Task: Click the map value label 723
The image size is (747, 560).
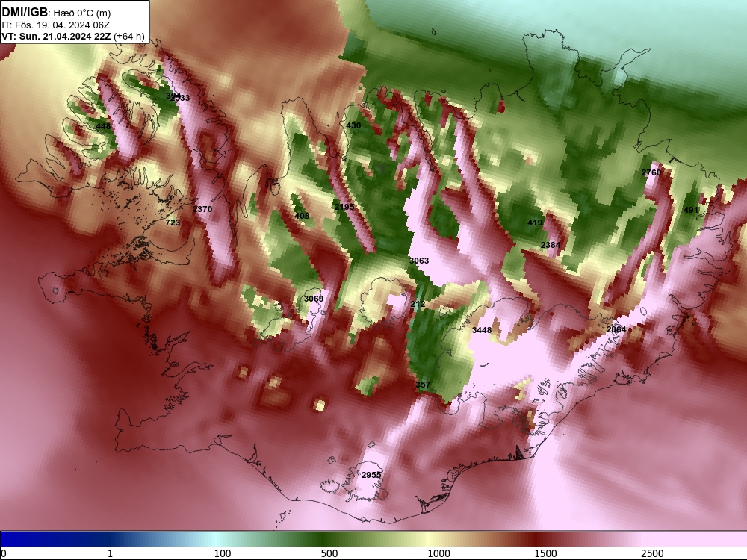Action: pyautogui.click(x=173, y=223)
